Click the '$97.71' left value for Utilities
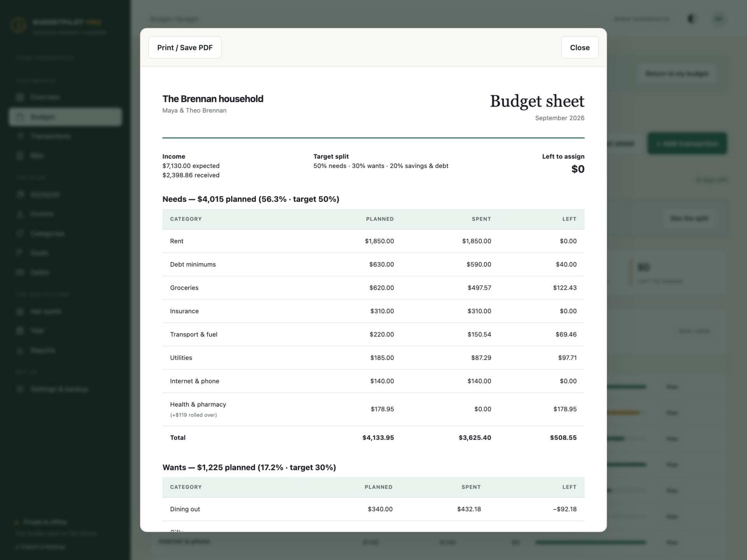747x560 pixels. [567, 358]
